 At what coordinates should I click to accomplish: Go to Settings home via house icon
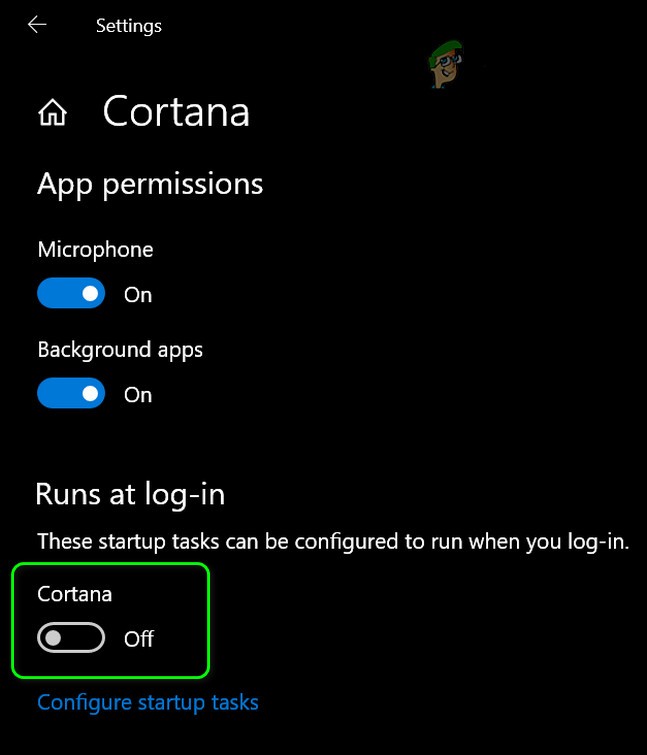pos(51,113)
